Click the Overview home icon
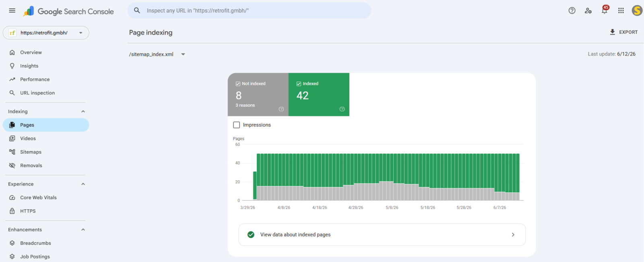The width and height of the screenshot is (644, 262). (12, 52)
